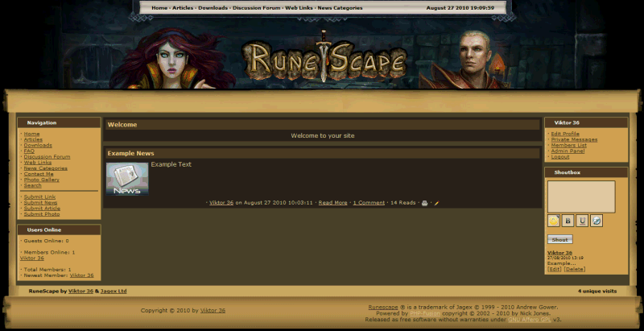Image resolution: width=644 pixels, height=331 pixels.
Task: Go to Home in Navigation panel
Action: (x=31, y=134)
